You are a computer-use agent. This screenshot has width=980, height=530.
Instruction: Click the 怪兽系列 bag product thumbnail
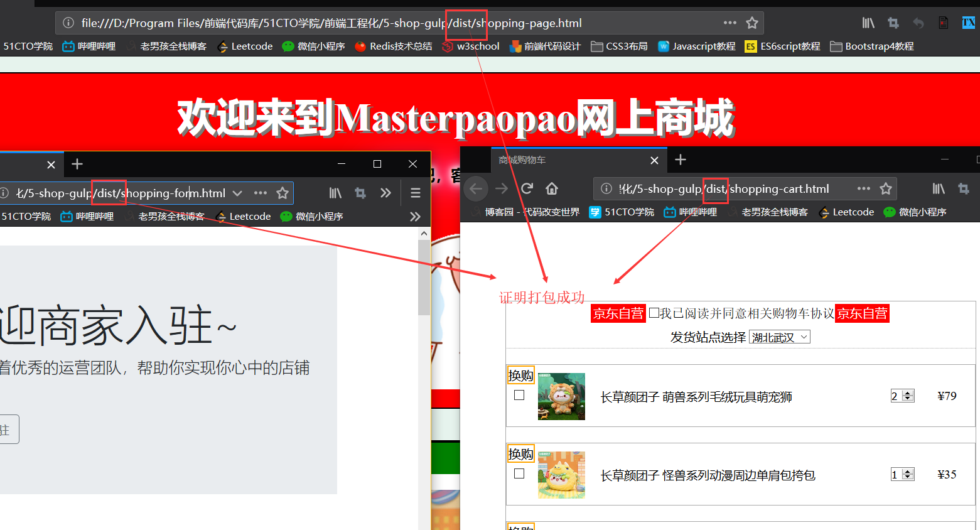561,475
